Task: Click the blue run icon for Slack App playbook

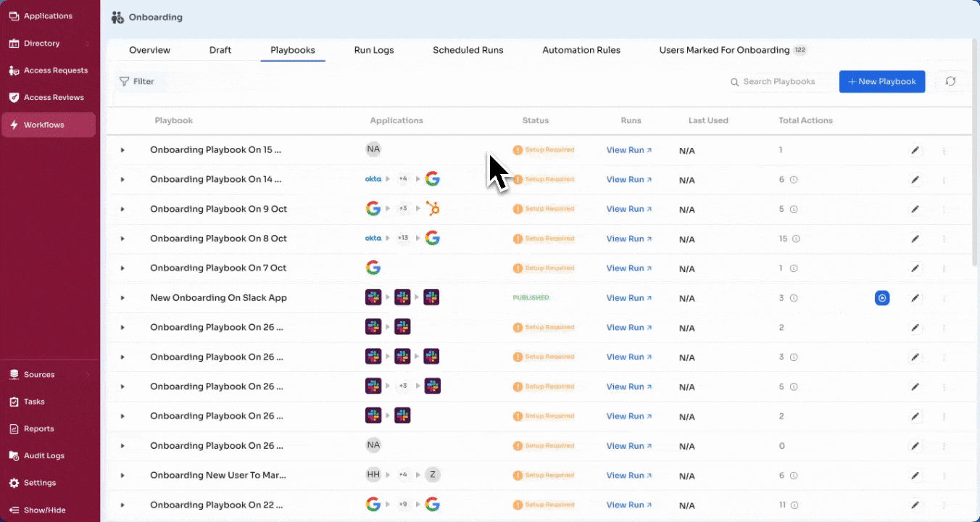Action: coord(881,298)
